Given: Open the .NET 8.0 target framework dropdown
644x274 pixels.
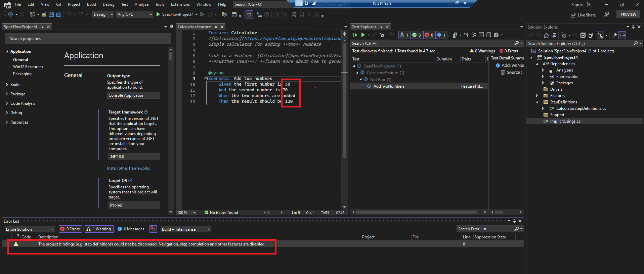Looking at the screenshot, I should click(134, 157).
